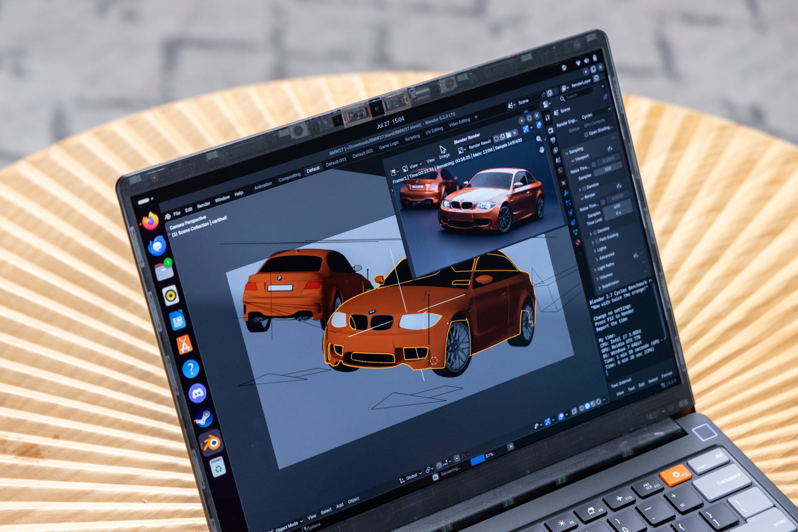Click the Render Samples field showing 400
Screen dimensions: 798x532
(617, 206)
